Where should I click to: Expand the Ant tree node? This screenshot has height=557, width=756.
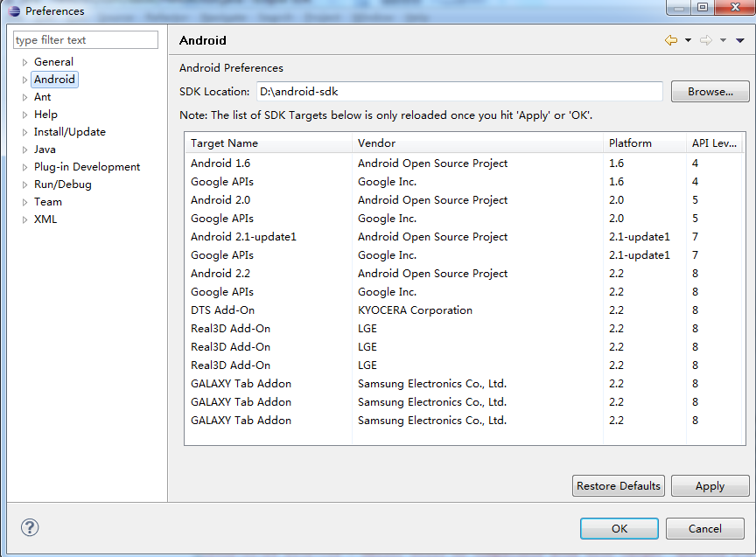24,97
